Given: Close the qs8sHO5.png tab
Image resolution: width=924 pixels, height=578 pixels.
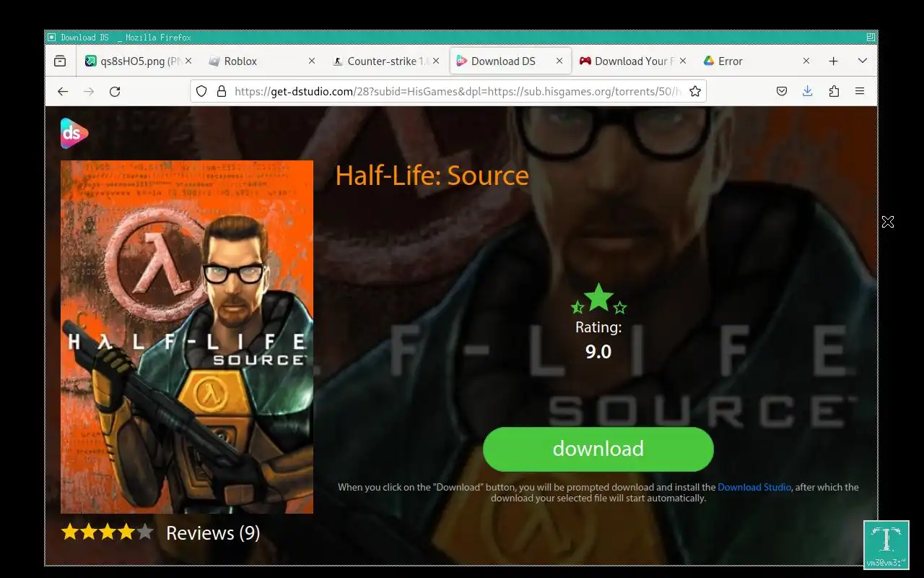Looking at the screenshot, I should (x=188, y=61).
